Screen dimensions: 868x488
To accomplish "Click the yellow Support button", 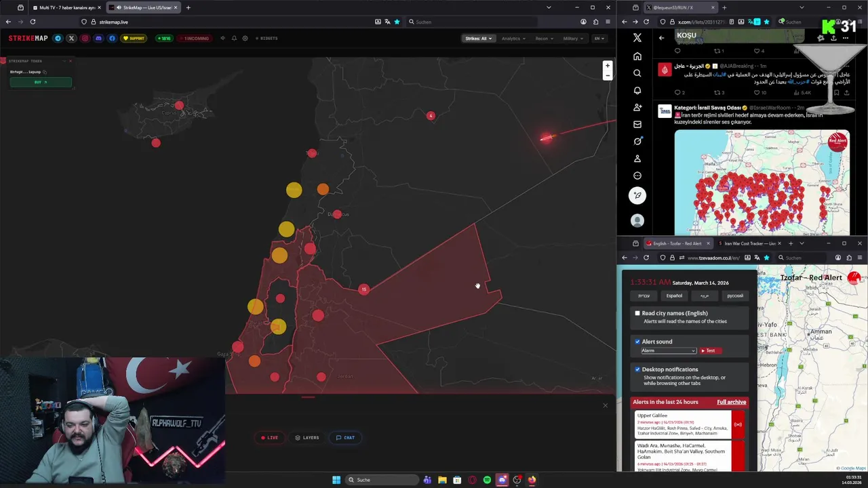I will pos(134,39).
